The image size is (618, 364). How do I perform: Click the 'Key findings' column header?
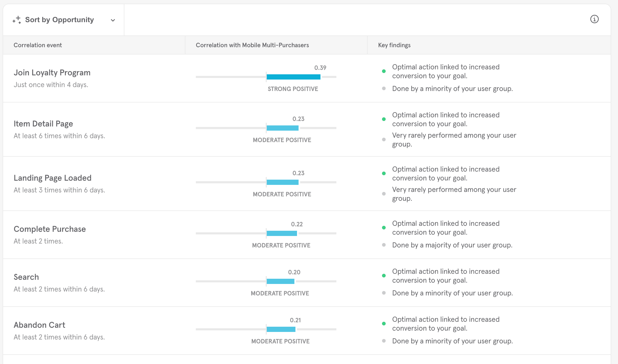tap(394, 45)
